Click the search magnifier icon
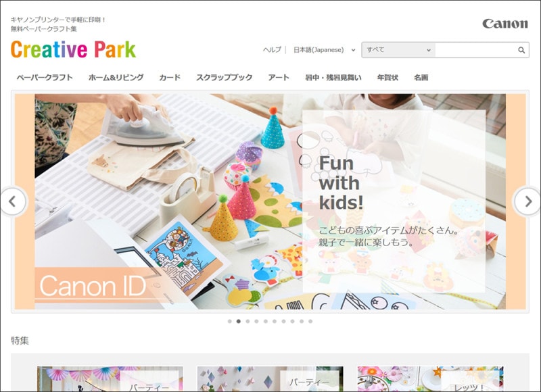Viewport: 541px width, 392px height. coord(520,49)
